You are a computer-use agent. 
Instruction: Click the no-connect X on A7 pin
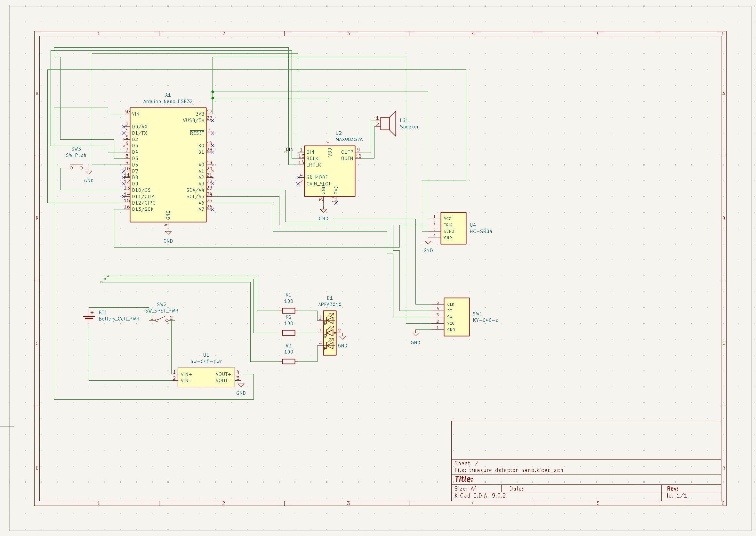point(213,209)
